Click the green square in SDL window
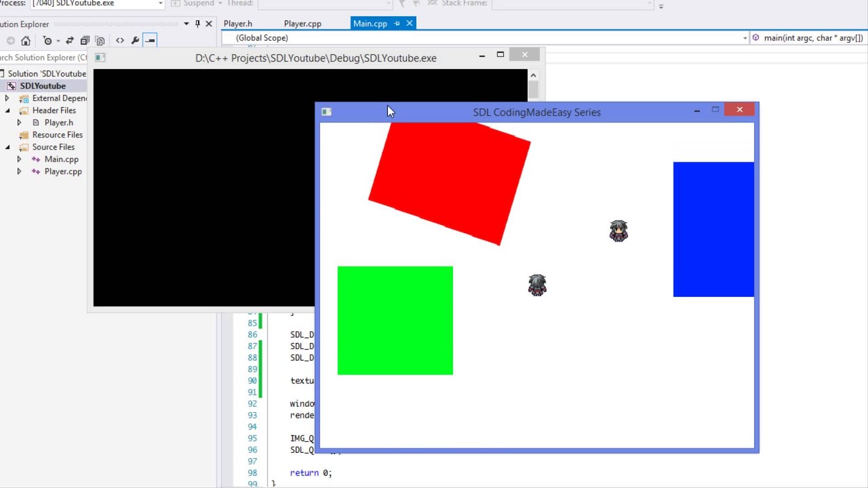This screenshot has height=488, width=868. pos(395,321)
